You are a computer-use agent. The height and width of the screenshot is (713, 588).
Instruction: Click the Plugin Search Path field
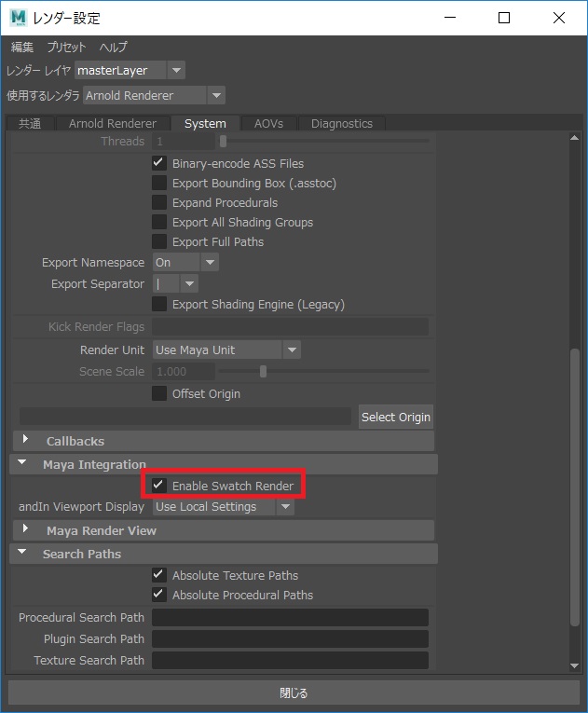click(x=290, y=638)
